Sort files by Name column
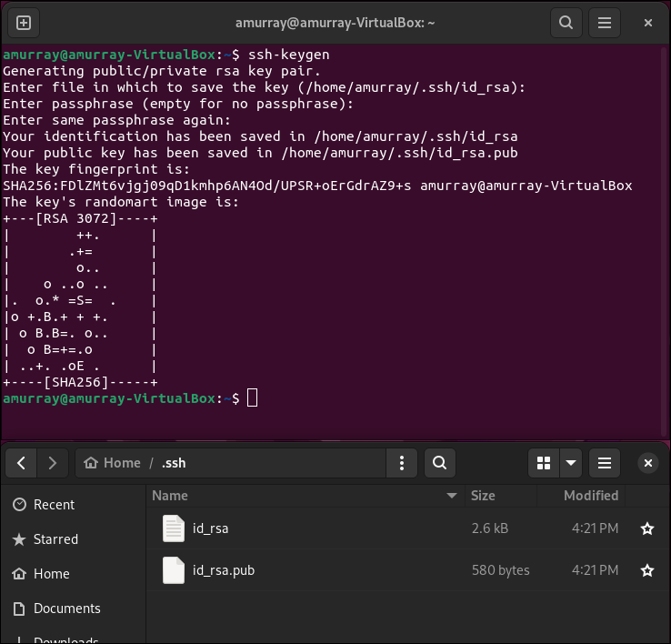The width and height of the screenshot is (671, 644). click(170, 496)
